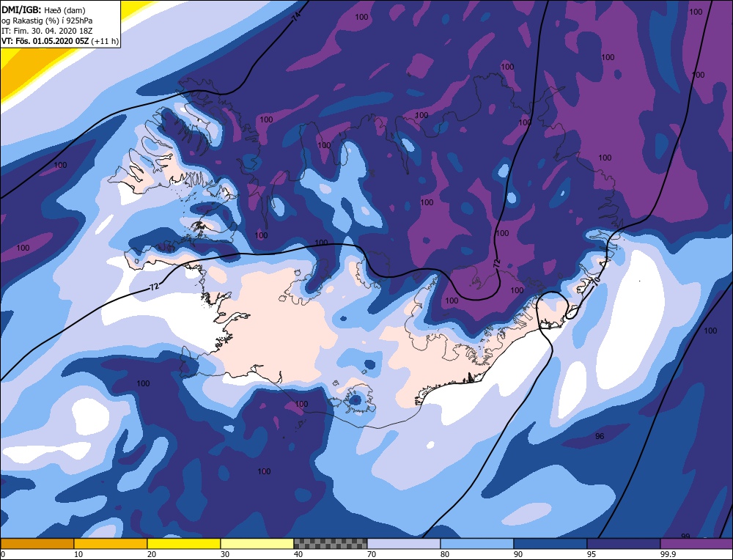The width and height of the screenshot is (733, 560).
Task: Click the pale yellow 30–40 legend swatch
Action: point(257,543)
